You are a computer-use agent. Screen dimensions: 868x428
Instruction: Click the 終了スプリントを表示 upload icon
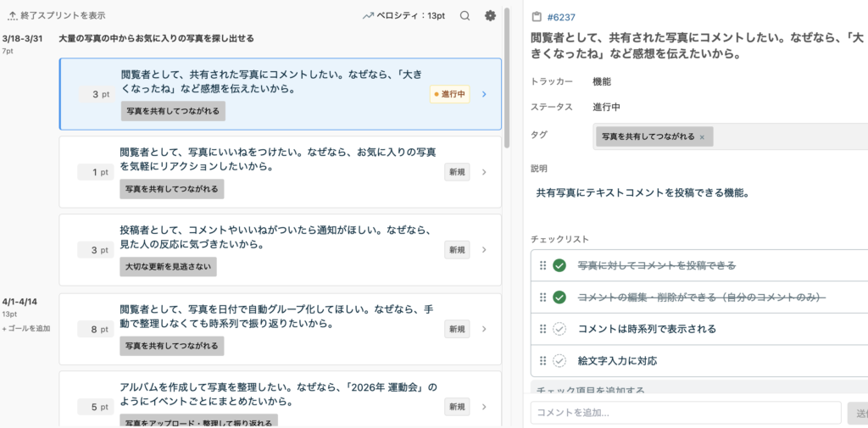tap(12, 15)
